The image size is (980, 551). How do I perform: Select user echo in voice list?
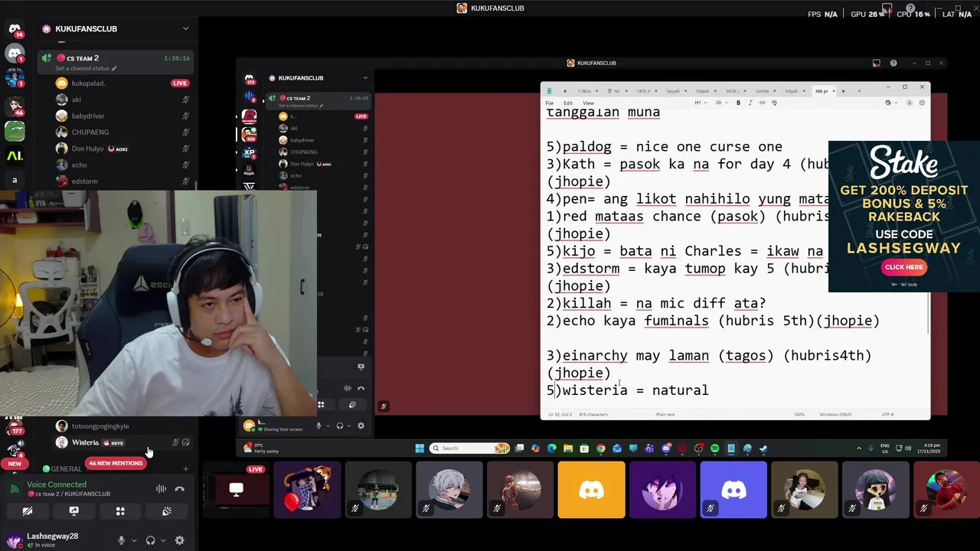(116, 165)
